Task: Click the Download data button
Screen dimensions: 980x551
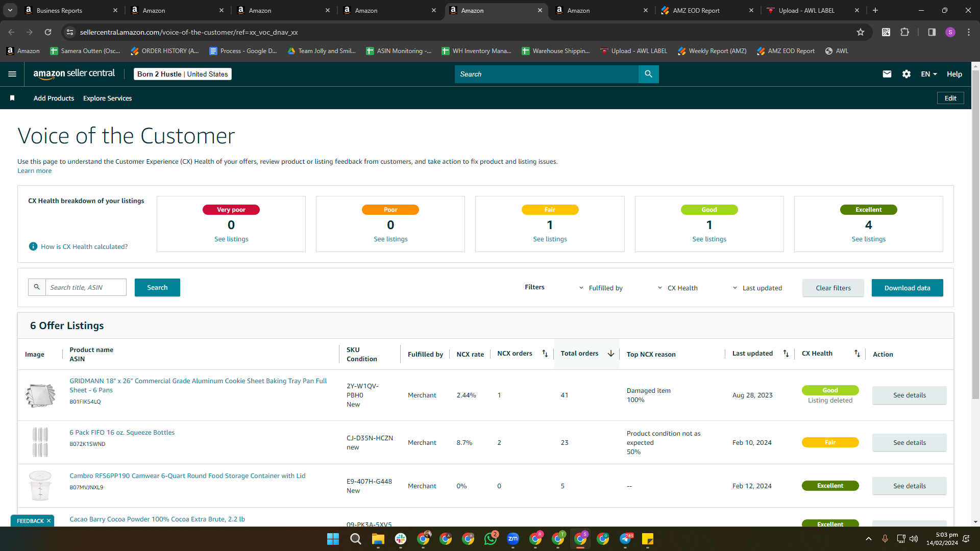Action: pyautogui.click(x=907, y=288)
